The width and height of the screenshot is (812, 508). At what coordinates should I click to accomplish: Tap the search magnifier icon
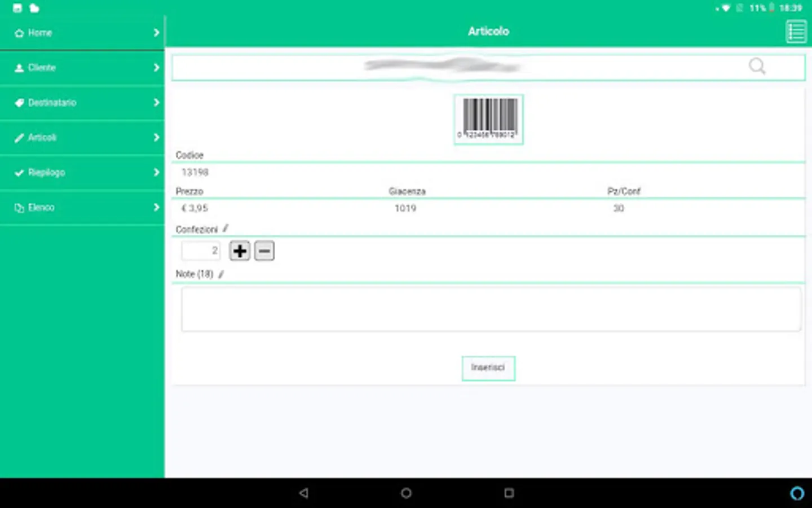point(757,67)
